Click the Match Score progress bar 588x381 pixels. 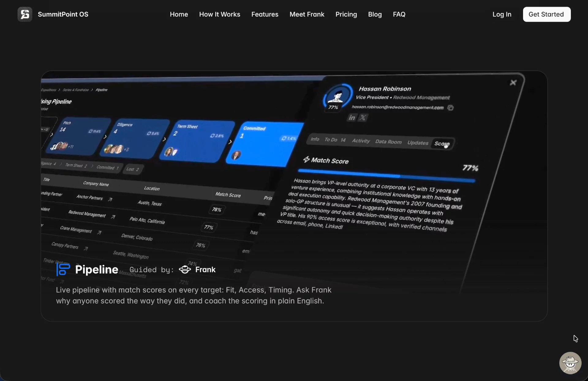point(386,176)
